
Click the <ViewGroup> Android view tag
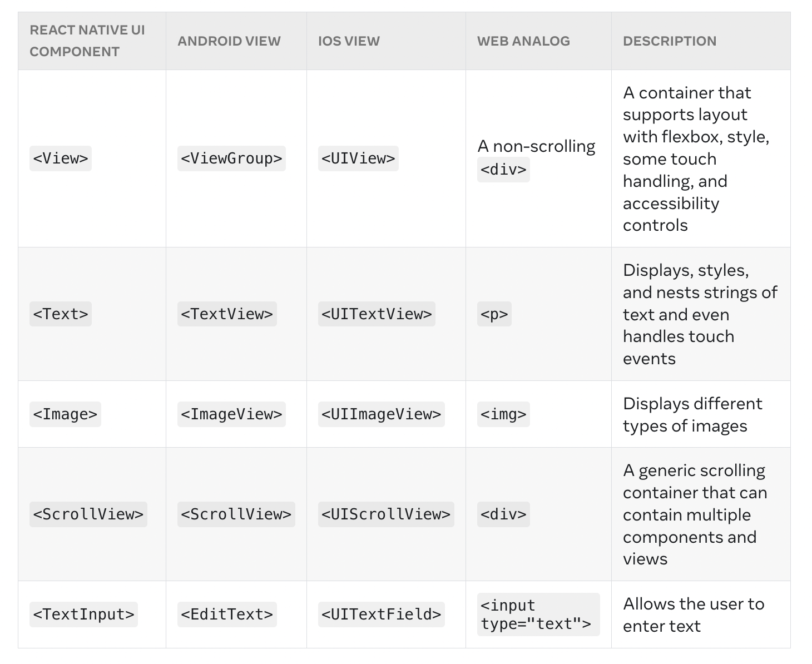click(x=231, y=158)
